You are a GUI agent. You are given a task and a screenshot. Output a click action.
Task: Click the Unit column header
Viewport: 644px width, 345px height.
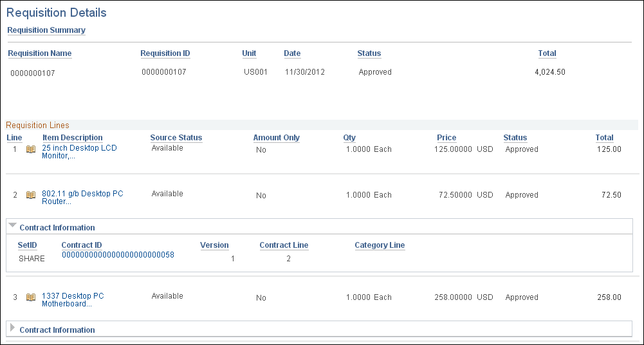[249, 53]
